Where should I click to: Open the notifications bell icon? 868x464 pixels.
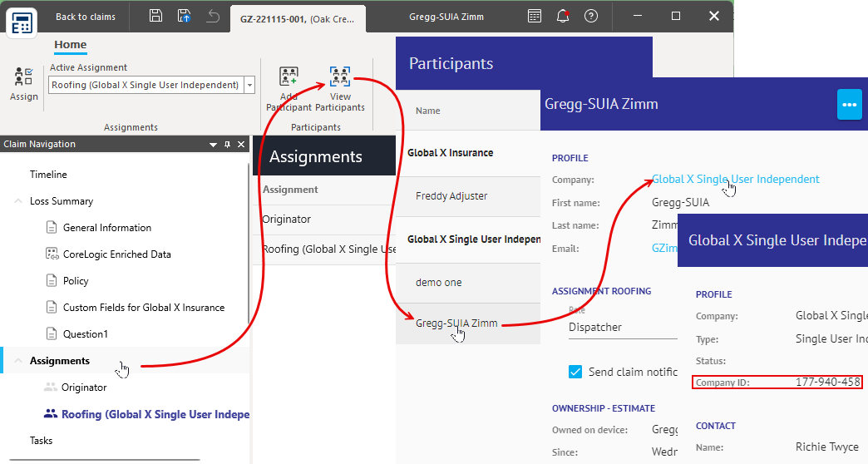pyautogui.click(x=563, y=16)
